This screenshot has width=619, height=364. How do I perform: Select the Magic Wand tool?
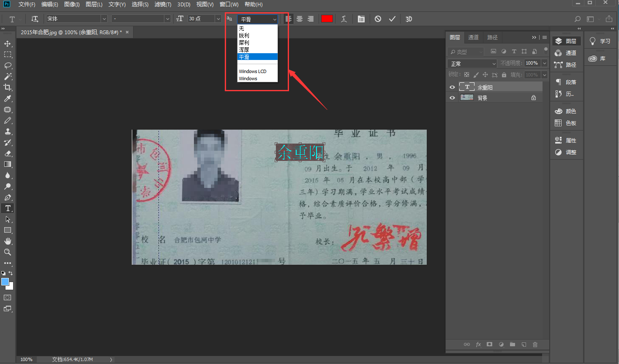tap(8, 76)
